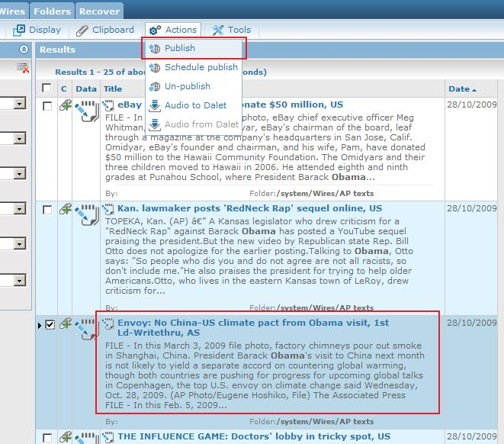The height and width of the screenshot is (444, 504).
Task: Open the fifth dropdown in the side panel
Action: coord(19,243)
